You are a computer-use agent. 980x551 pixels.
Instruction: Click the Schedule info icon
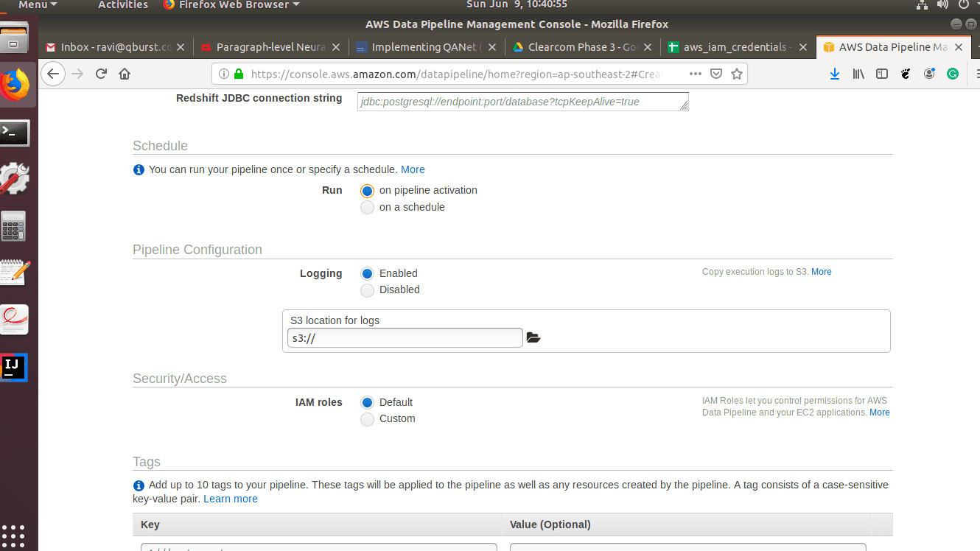click(139, 170)
